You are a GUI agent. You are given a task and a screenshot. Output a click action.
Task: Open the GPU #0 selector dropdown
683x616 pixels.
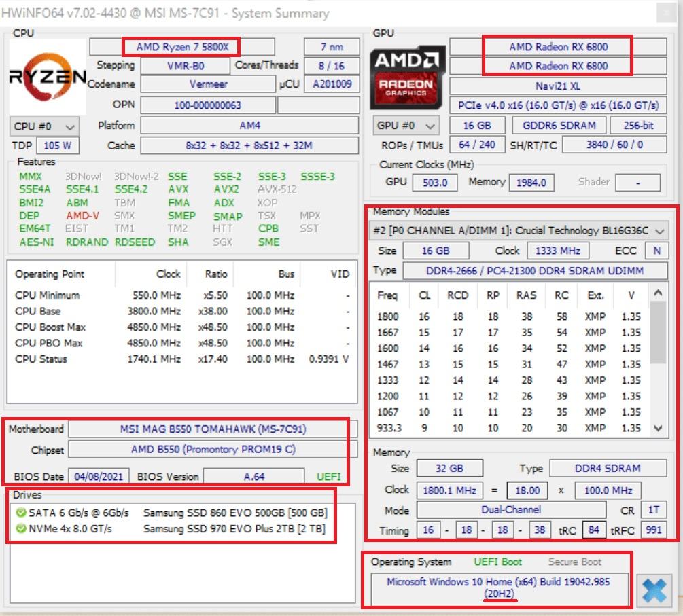tap(406, 126)
